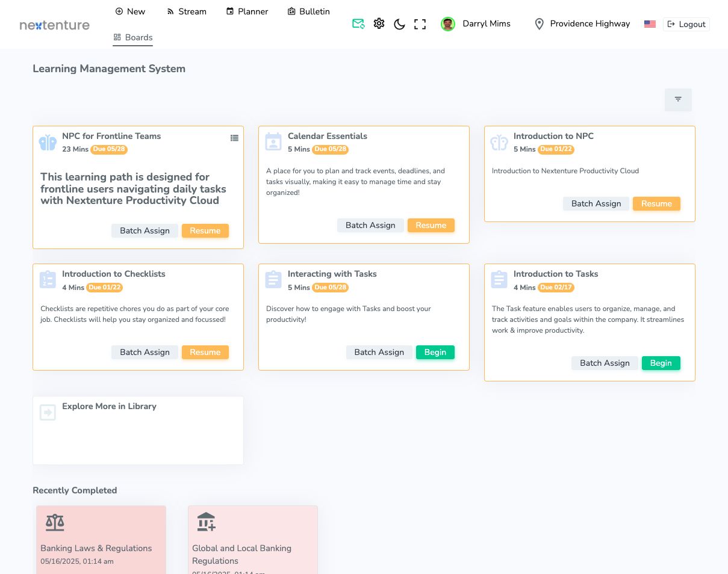Open the filter icon button
The width and height of the screenshot is (728, 574).
[x=678, y=99]
